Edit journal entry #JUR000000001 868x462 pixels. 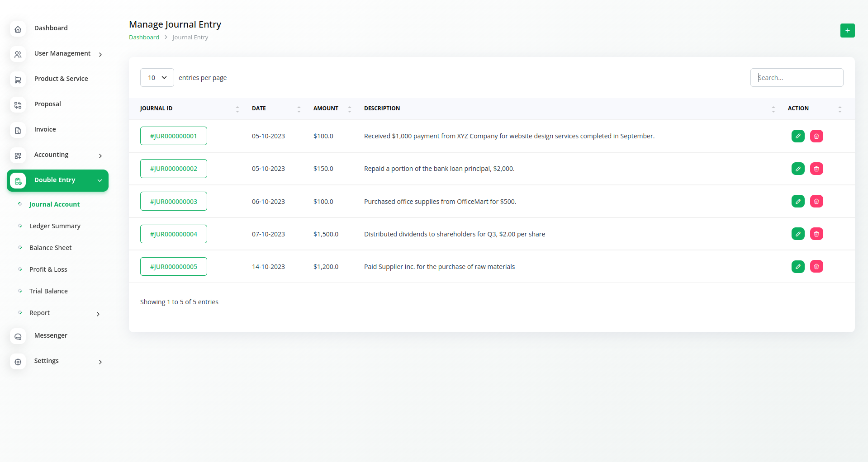[798, 136]
